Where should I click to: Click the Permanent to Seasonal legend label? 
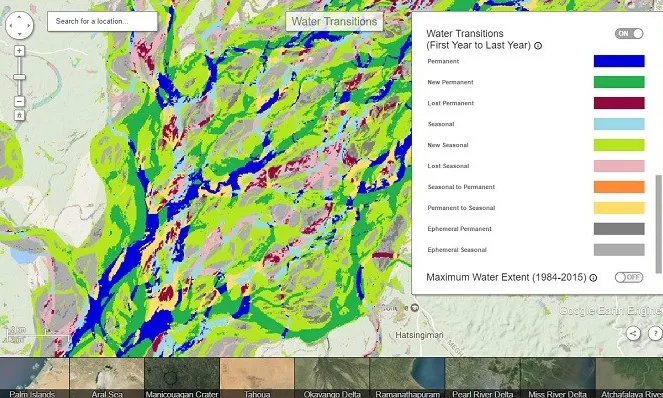pos(461,208)
